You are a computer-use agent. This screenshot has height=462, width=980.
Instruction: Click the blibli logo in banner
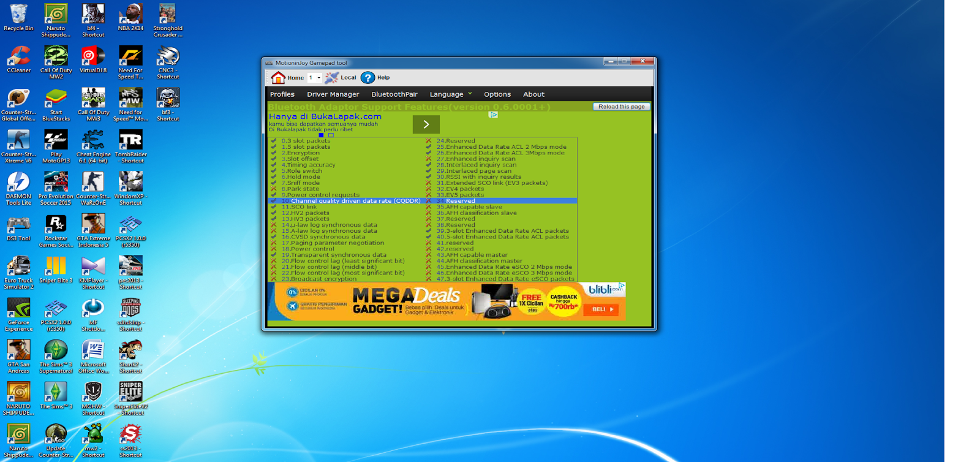coord(605,289)
